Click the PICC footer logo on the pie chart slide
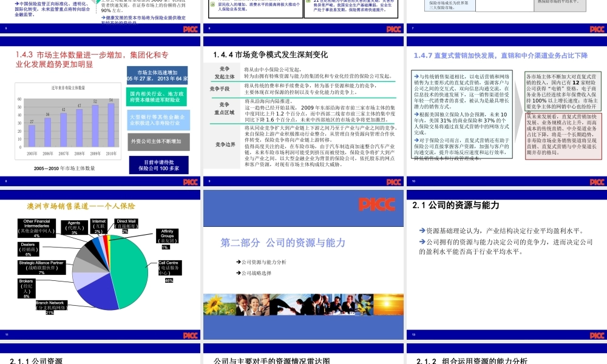 point(190,335)
